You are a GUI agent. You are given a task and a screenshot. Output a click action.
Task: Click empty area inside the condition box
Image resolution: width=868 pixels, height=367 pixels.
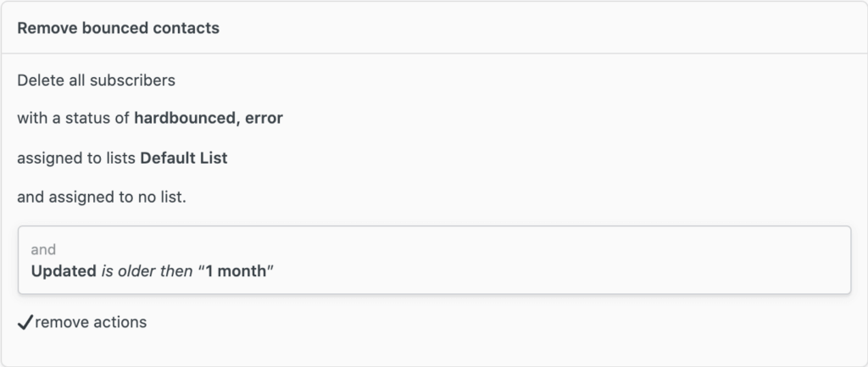pyautogui.click(x=551, y=260)
